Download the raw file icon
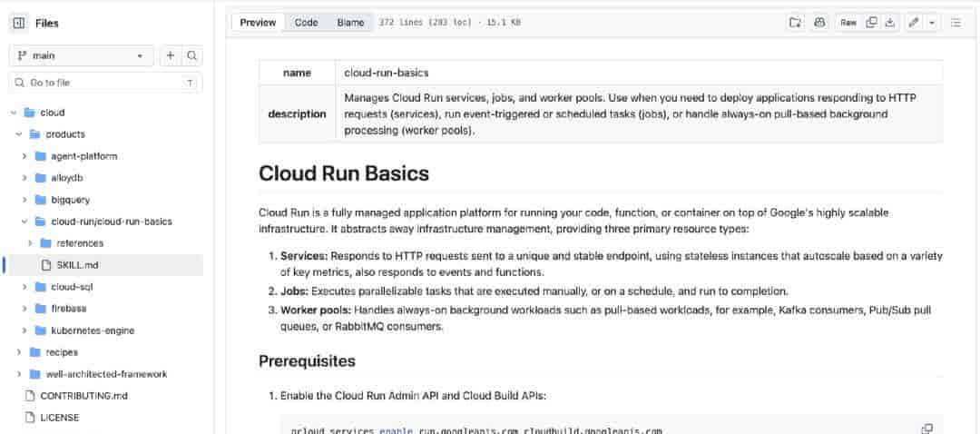The height and width of the screenshot is (434, 980). (x=890, y=23)
